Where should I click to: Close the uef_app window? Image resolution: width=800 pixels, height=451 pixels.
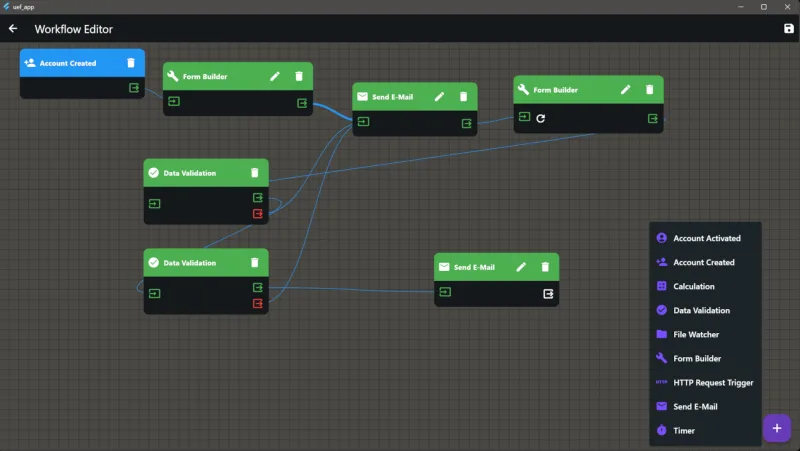[x=787, y=7]
